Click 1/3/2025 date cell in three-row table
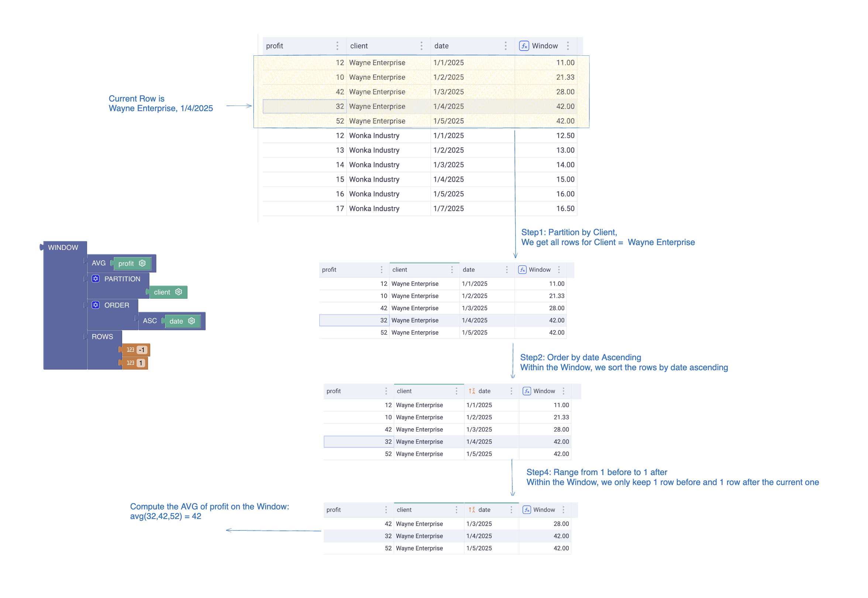Screen dimensions: 868x598 coord(492,524)
